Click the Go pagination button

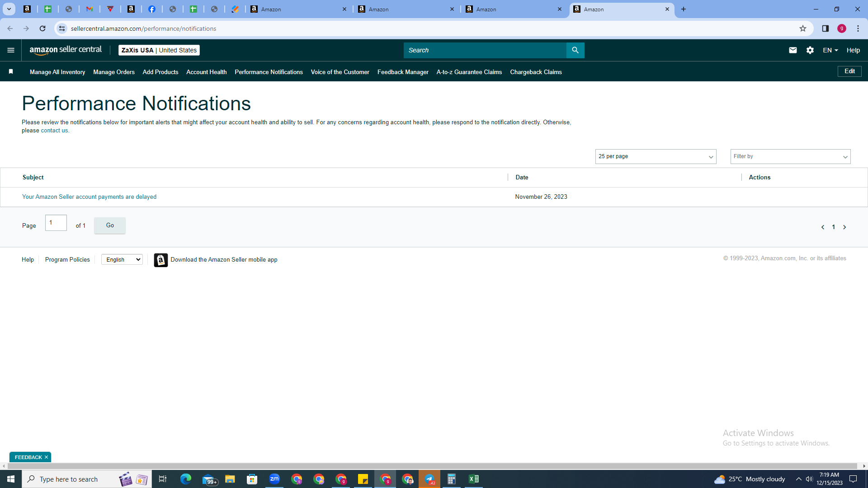tap(110, 225)
